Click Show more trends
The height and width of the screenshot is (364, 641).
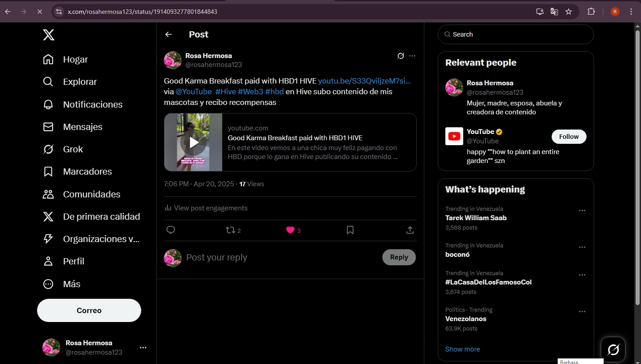coord(463,349)
